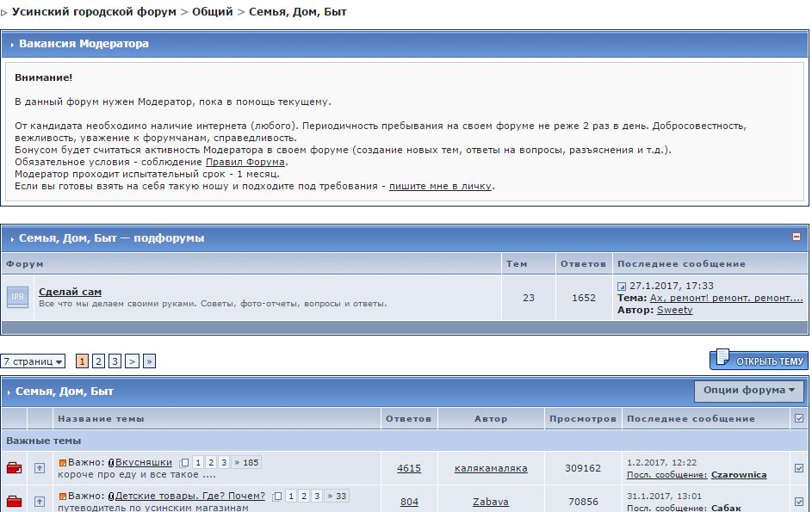This screenshot has height=512, width=812.
Task: Click the pinned arrow icon in Детские товары row
Action: (x=40, y=501)
